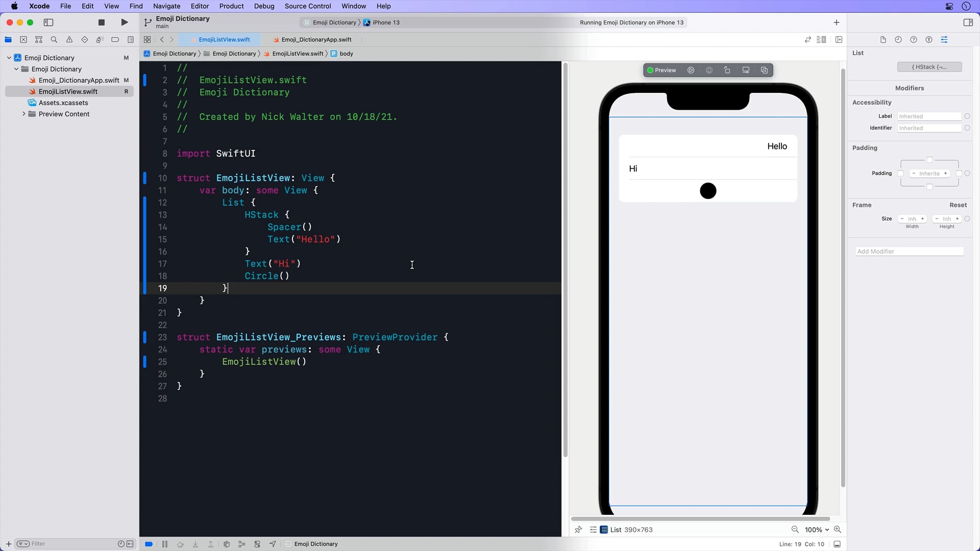Rotate the preview device orientation
The image size is (980, 551).
coord(727,70)
